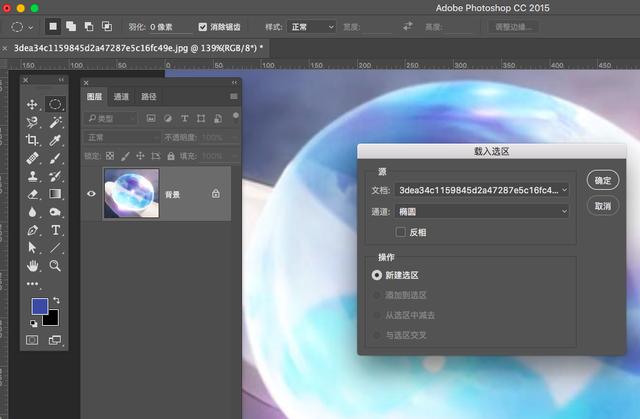Viewport: 640px width, 419px height.
Task: Swap width and height arrows icon
Action: tap(407, 27)
